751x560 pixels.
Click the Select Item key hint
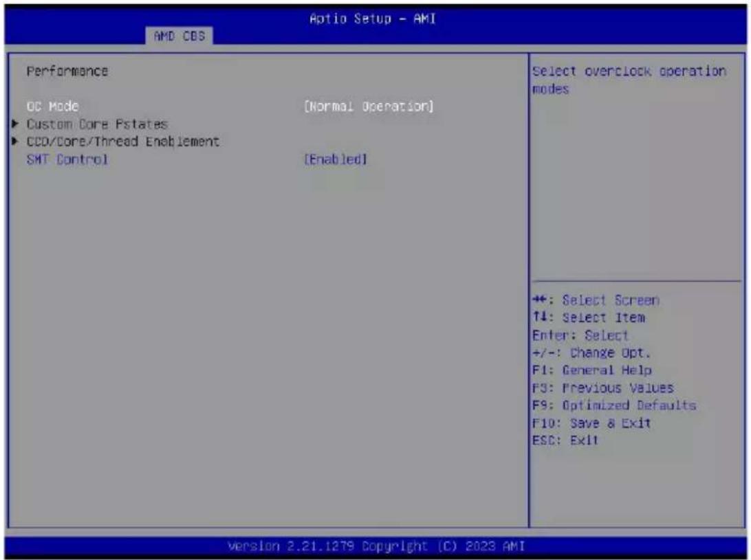tap(589, 317)
